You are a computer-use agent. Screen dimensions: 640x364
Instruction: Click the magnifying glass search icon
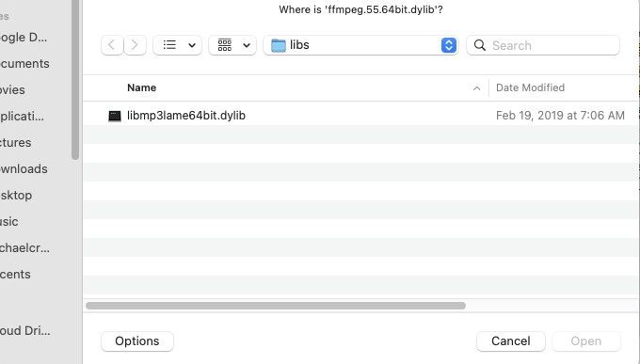coord(480,45)
